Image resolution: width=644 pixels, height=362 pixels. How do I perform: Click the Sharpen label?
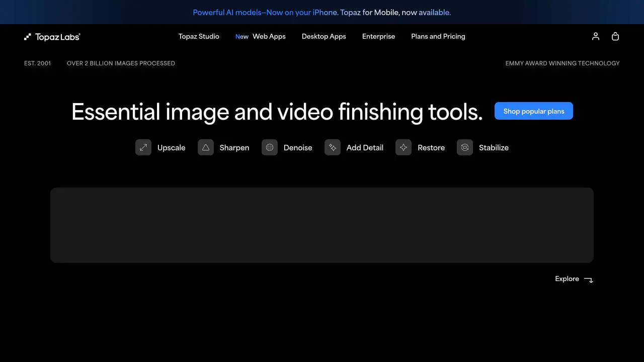[x=234, y=147]
